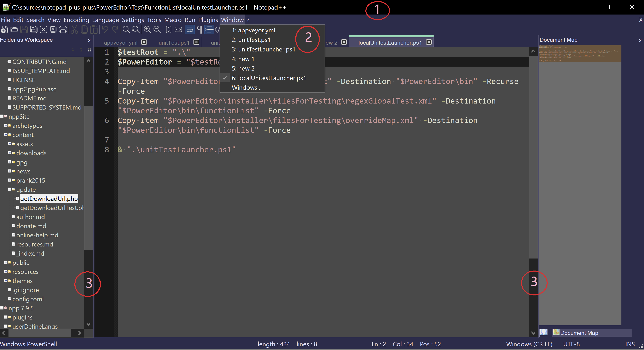Viewport: 644px width, 350px height.
Task: Select the Zoom In toolbar icon
Action: 147,29
